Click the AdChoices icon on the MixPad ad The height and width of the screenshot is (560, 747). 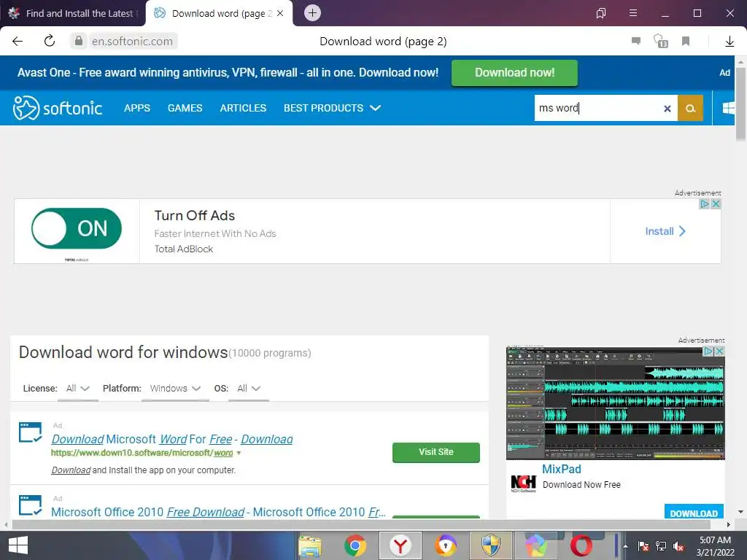(708, 351)
